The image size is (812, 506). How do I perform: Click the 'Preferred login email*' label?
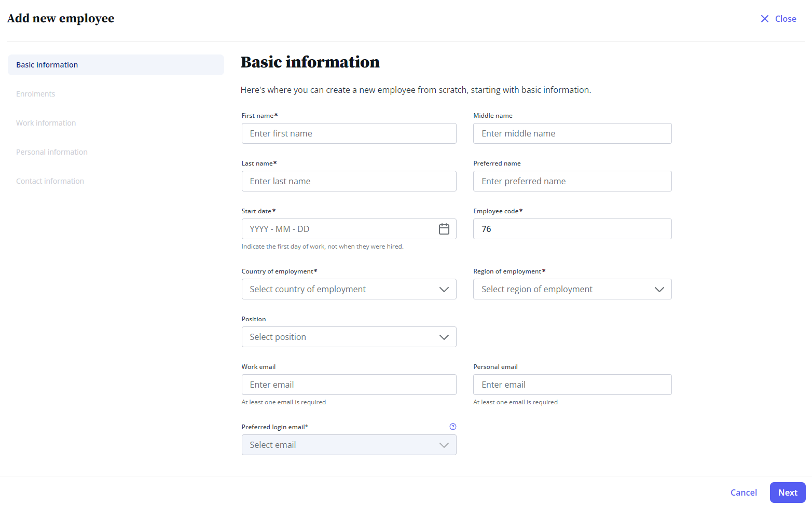(275, 427)
